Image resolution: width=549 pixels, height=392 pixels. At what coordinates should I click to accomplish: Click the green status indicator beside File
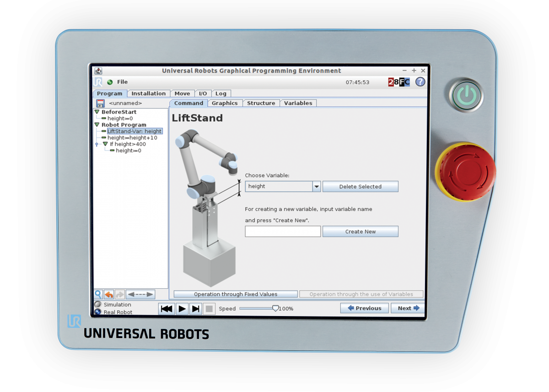(110, 82)
